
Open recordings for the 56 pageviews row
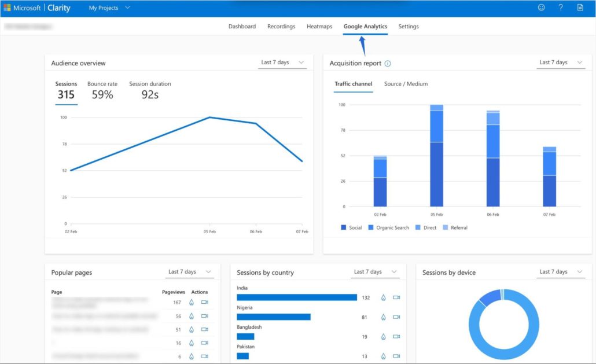pos(204,316)
